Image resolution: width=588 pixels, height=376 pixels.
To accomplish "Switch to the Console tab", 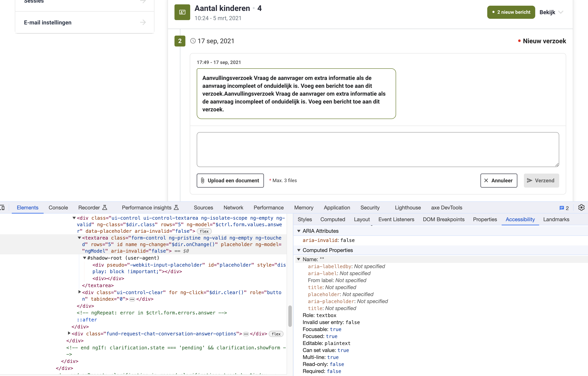I will click(x=58, y=208).
